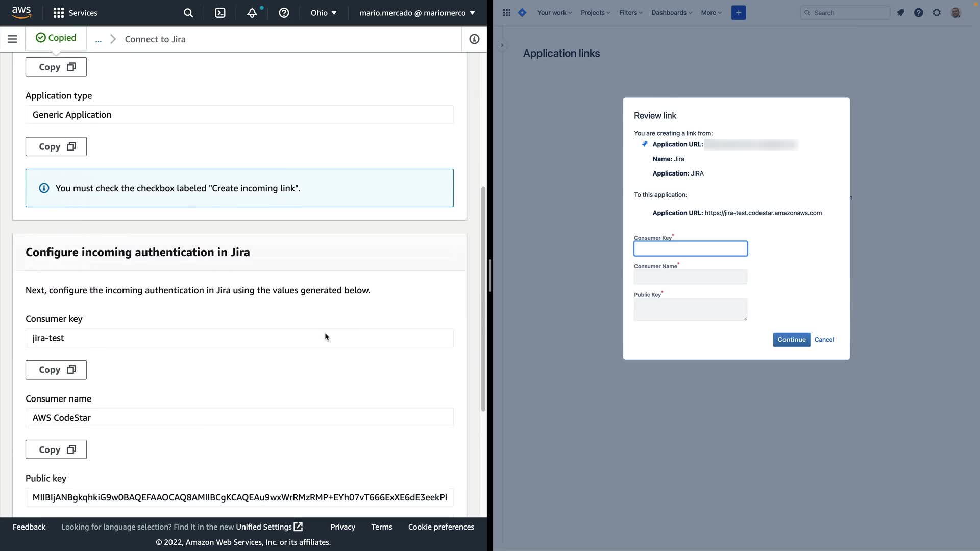Click Jira settings gear icon

pyautogui.click(x=937, y=13)
